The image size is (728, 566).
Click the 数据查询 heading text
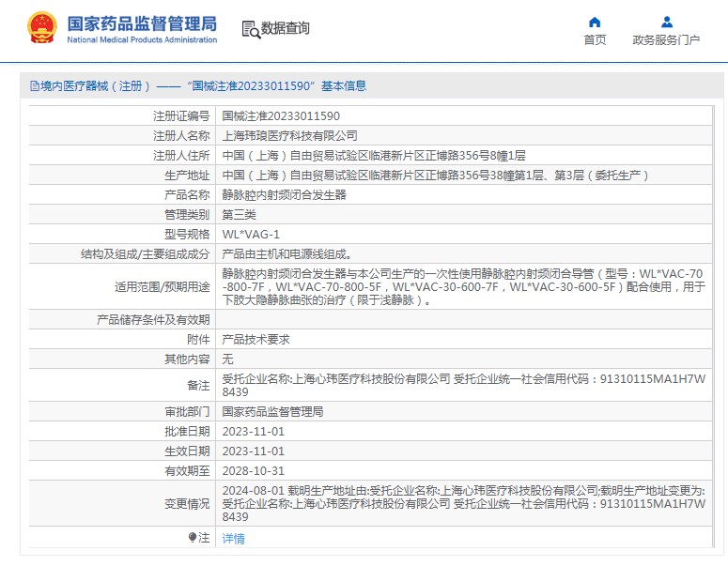(285, 28)
